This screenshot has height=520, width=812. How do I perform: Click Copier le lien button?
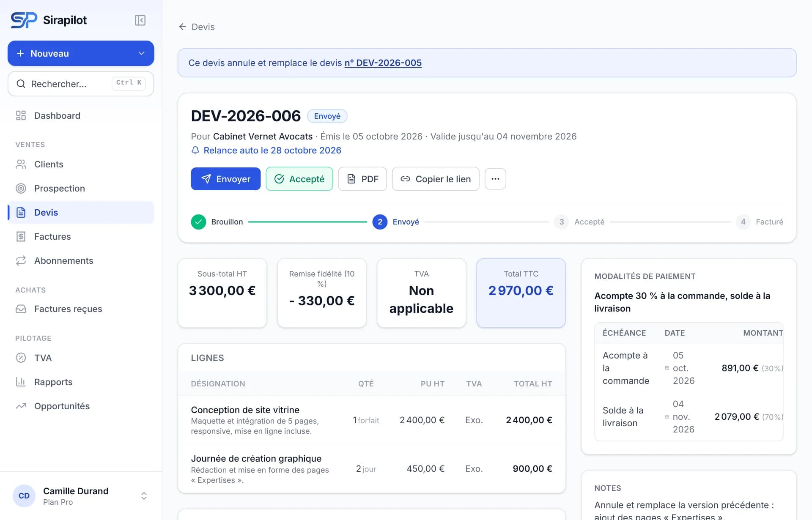click(x=436, y=179)
